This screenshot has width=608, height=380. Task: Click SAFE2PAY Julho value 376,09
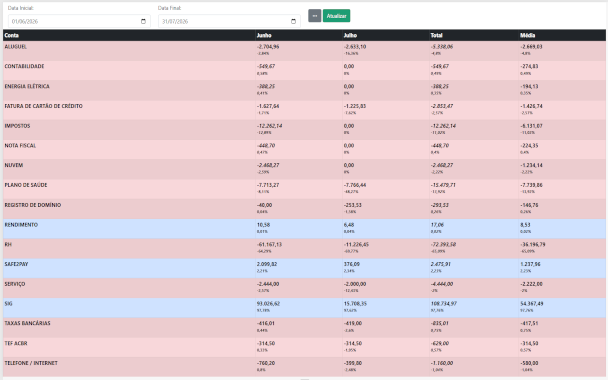(x=352, y=264)
